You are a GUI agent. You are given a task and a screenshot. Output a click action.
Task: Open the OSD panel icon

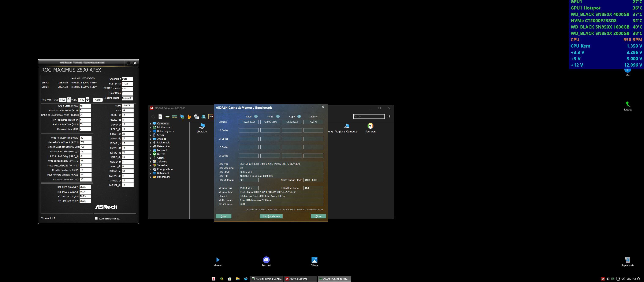(x=211, y=117)
